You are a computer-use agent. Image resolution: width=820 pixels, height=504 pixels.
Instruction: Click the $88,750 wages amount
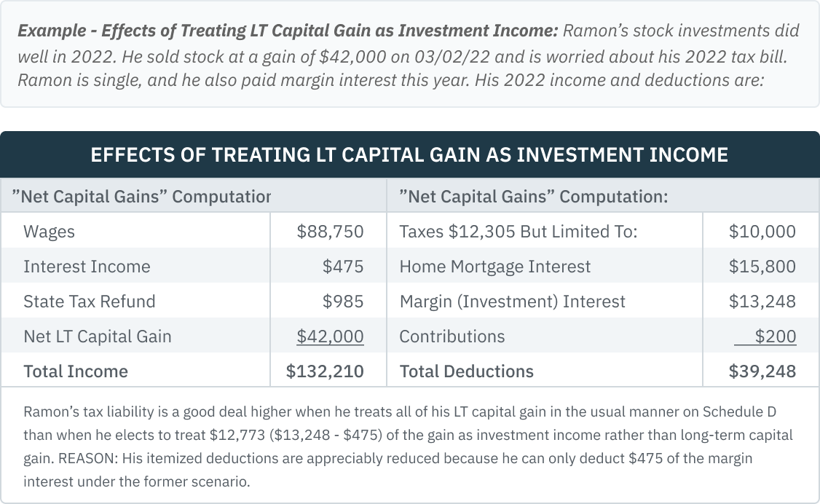330,232
